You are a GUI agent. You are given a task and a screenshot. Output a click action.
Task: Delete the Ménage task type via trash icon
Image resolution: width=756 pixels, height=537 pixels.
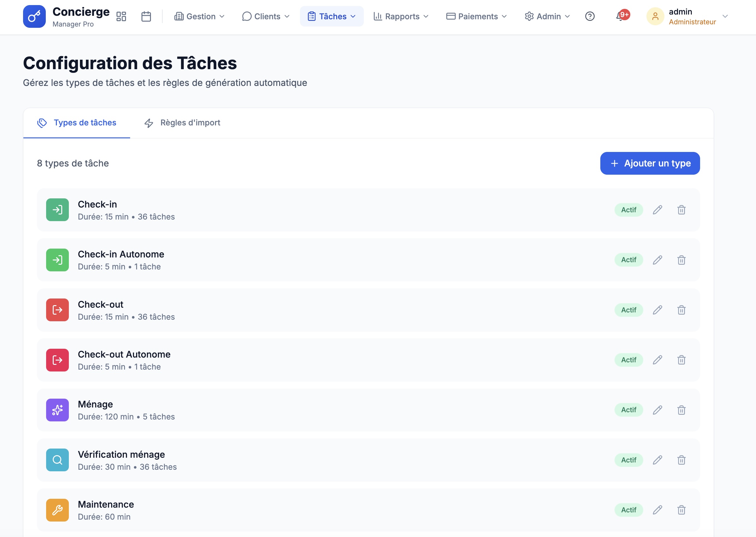(x=681, y=410)
